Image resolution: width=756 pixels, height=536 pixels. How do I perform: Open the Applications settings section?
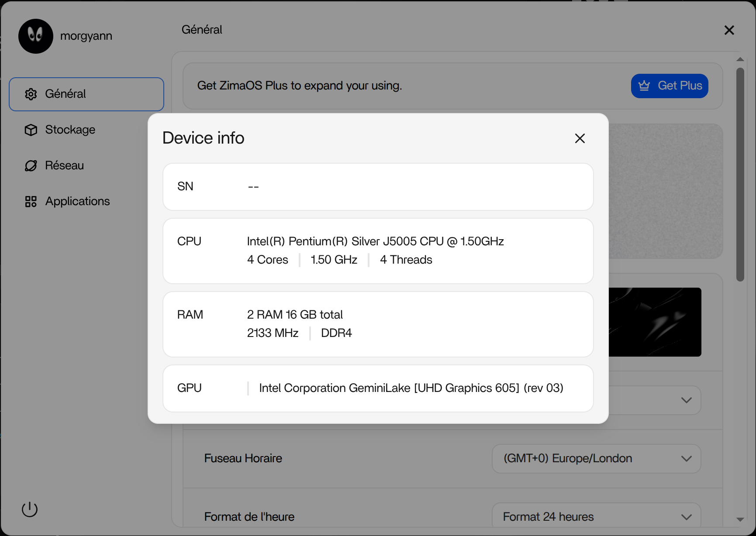pos(86,202)
